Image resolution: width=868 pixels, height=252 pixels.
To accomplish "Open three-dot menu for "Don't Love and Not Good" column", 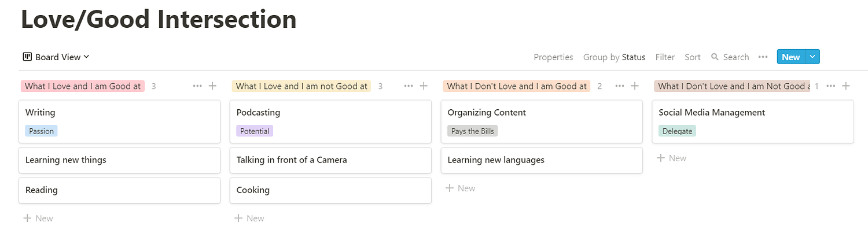I will [x=831, y=86].
